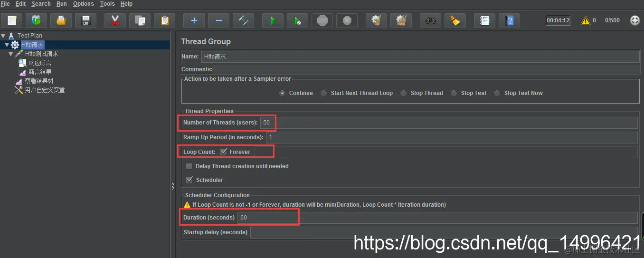Click the elapsed time display 00:04:12

558,20
